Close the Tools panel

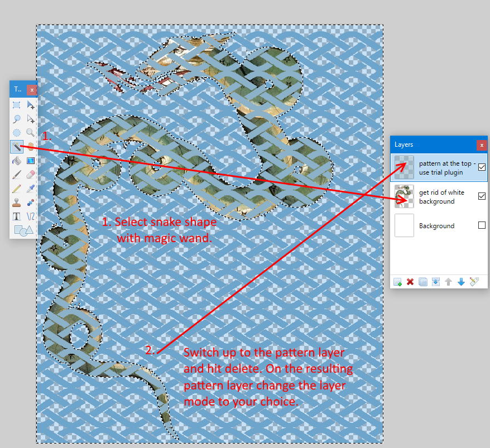[x=32, y=90]
